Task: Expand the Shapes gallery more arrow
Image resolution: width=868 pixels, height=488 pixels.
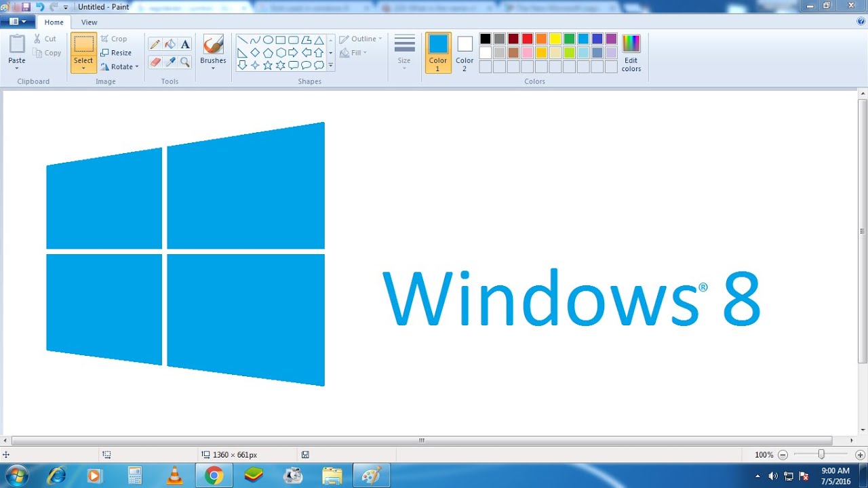Action: [x=331, y=66]
